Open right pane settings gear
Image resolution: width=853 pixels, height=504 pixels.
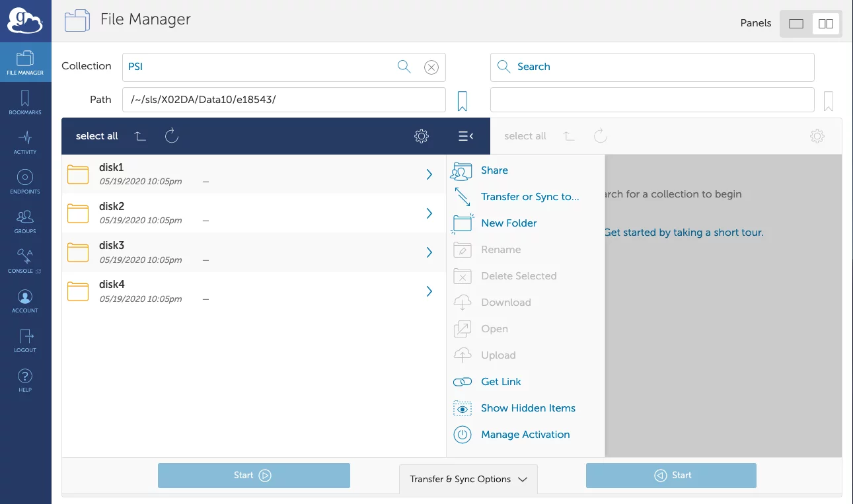[x=817, y=136]
